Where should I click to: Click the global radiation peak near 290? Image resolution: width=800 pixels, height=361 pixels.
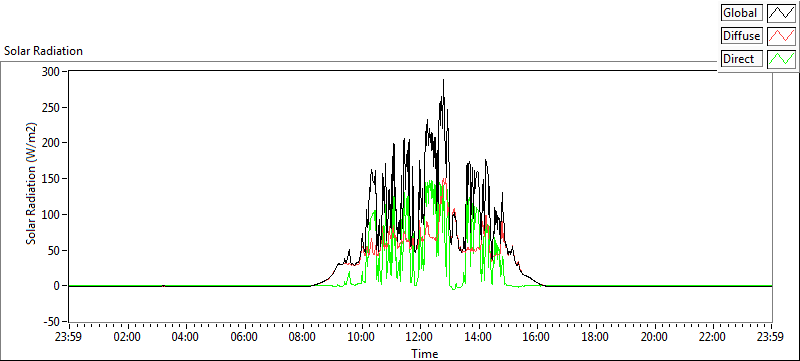pos(443,80)
